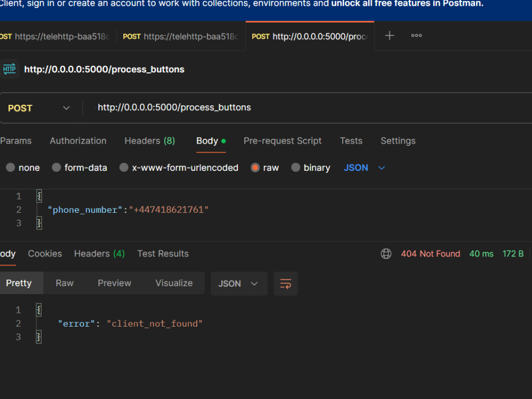The width and height of the screenshot is (532, 399).
Task: Click the network globe icon in response bar
Action: [x=386, y=254]
